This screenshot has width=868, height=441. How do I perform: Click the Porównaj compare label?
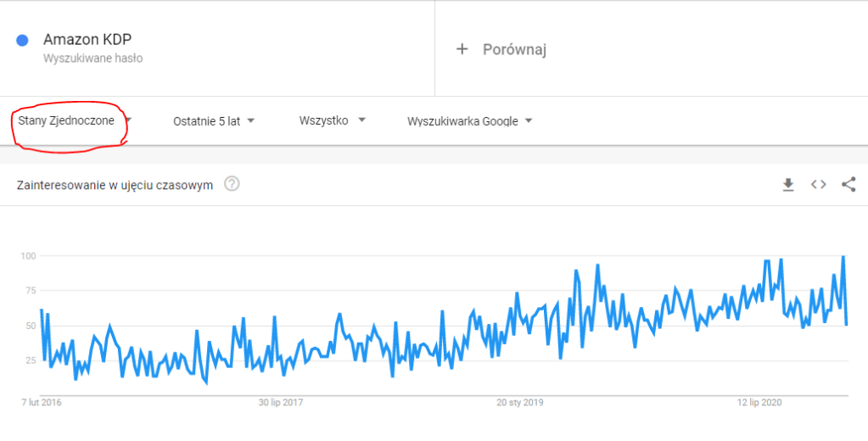coord(514,49)
